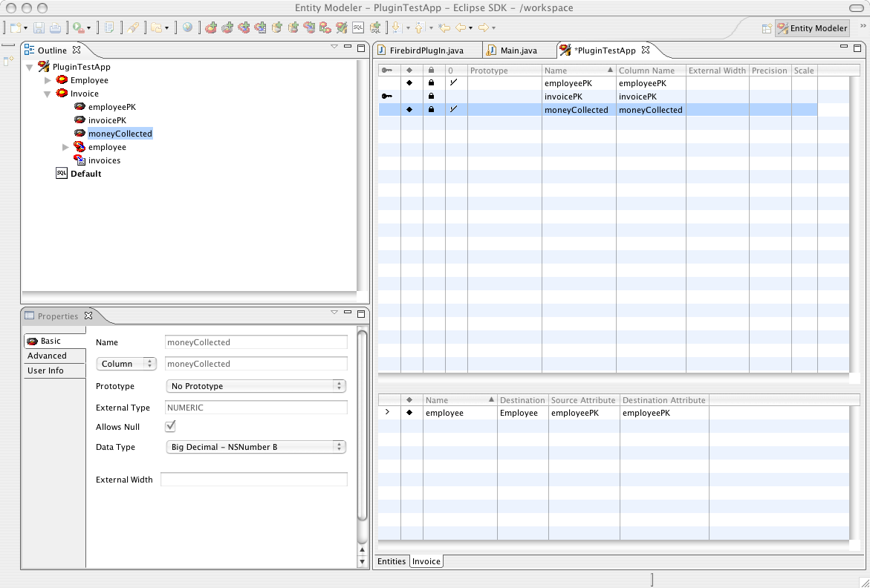This screenshot has height=588, width=870.
Task: Toggle the Allows Null checkbox
Action: click(x=170, y=426)
